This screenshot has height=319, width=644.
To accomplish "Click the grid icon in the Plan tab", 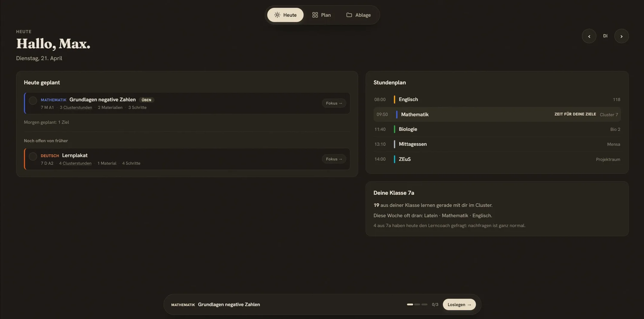I will click(315, 15).
